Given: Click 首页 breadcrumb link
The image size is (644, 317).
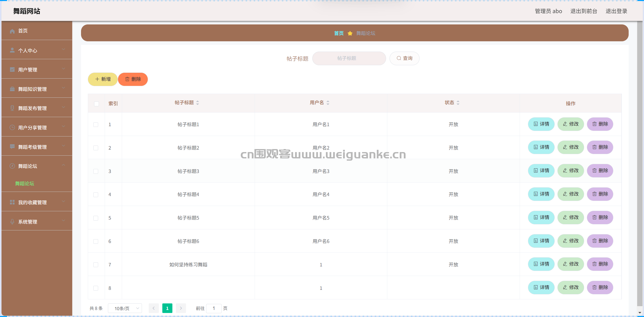Looking at the screenshot, I should [339, 33].
